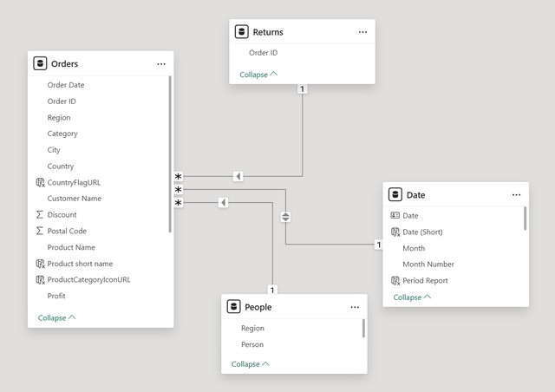Click the middle many asterisk on Orders edge
This screenshot has width=555, height=392.
(x=179, y=189)
